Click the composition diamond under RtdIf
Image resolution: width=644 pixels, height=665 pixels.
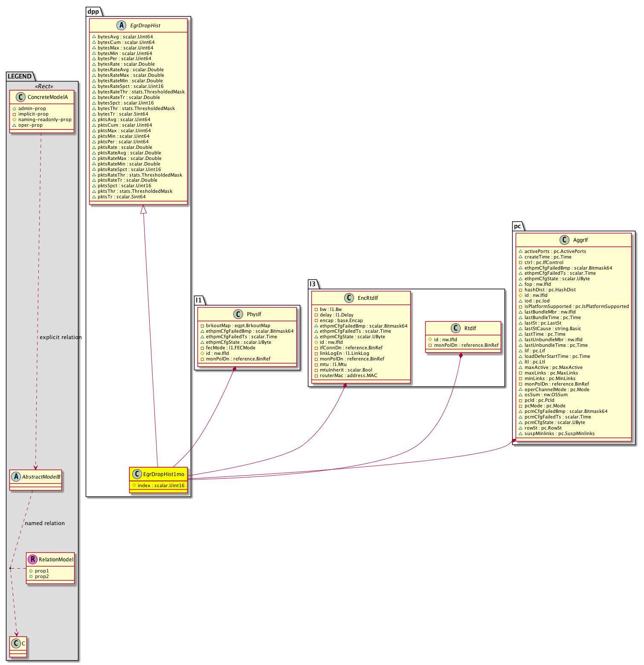461,356
